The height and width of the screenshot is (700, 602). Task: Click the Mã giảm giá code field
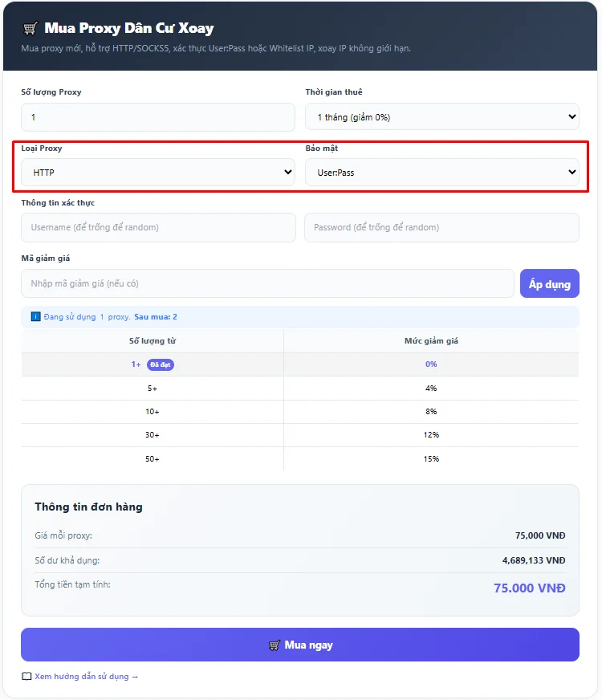(268, 283)
